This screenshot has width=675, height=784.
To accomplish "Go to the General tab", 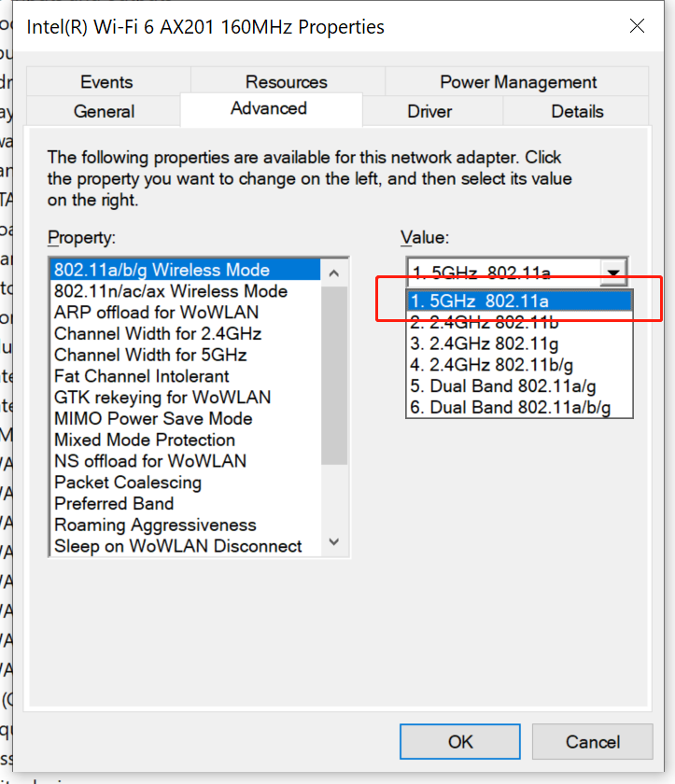I will tap(104, 111).
